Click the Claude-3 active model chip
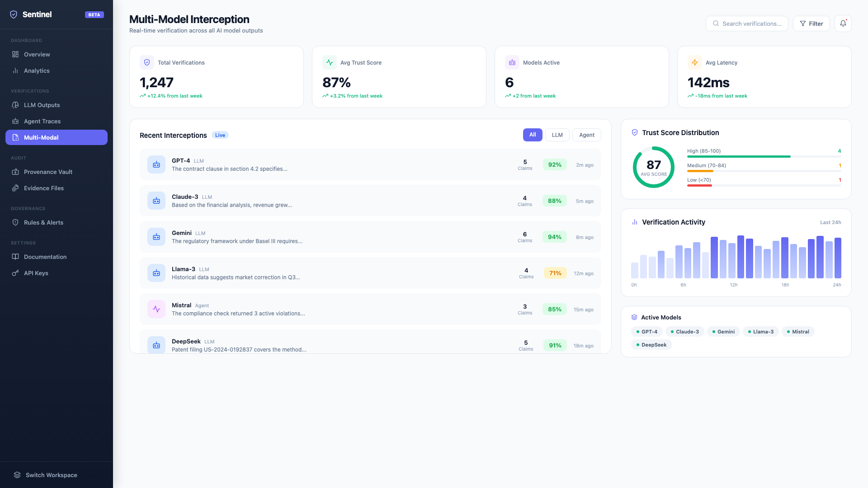The height and width of the screenshot is (488, 868). click(684, 332)
